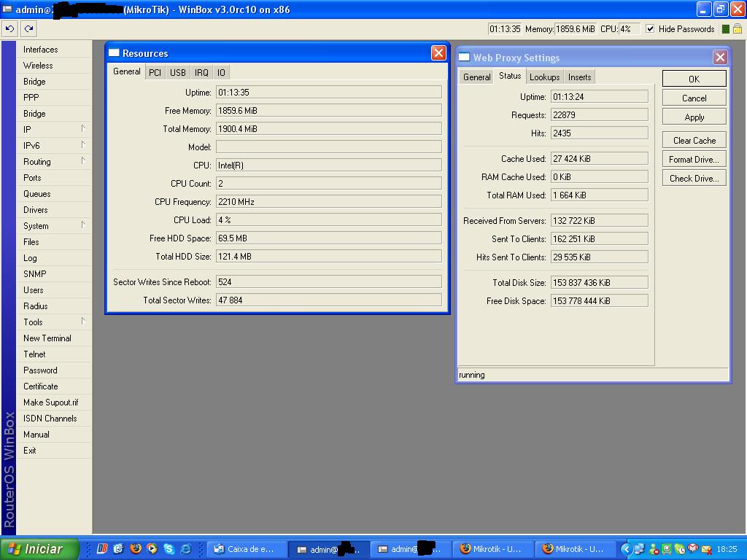Switch to the USB tab in Resources
The width and height of the screenshot is (747, 560).
178,72
